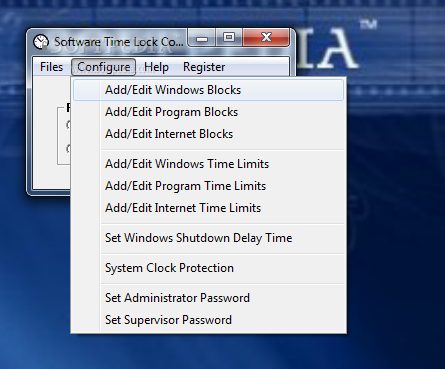Open the Register menu
445x369 pixels.
(x=204, y=67)
